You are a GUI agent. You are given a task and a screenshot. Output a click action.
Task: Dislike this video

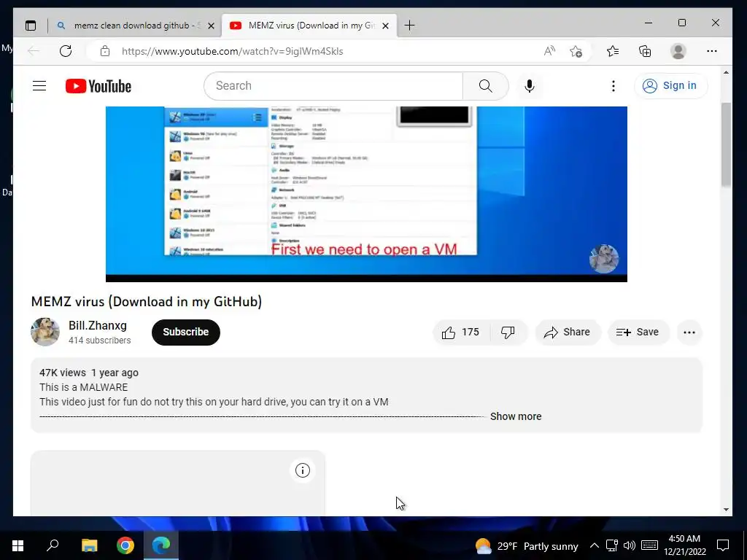click(x=508, y=332)
